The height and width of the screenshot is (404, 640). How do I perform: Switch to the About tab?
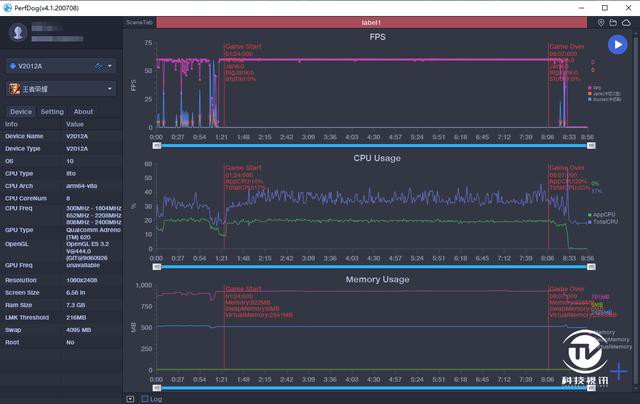pos(83,111)
